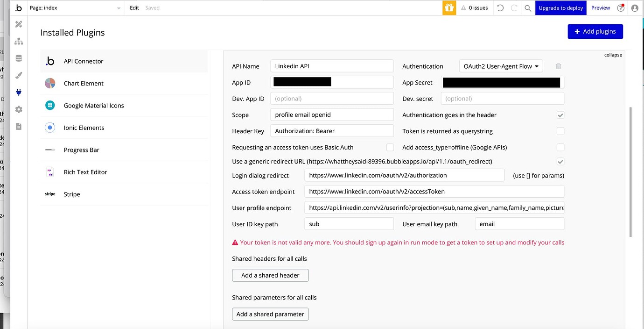The height and width of the screenshot is (329, 644).
Task: Click the gift promotion icon
Action: click(x=449, y=7)
